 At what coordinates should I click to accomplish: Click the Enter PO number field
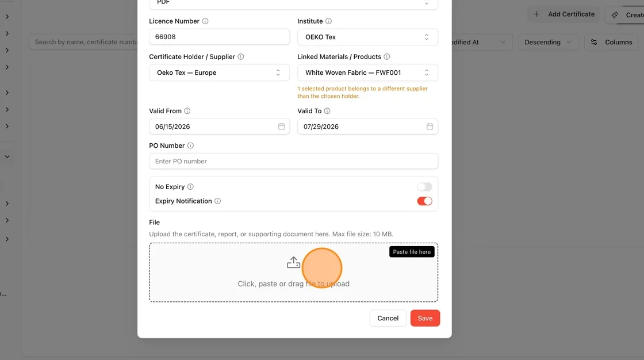[294, 161]
